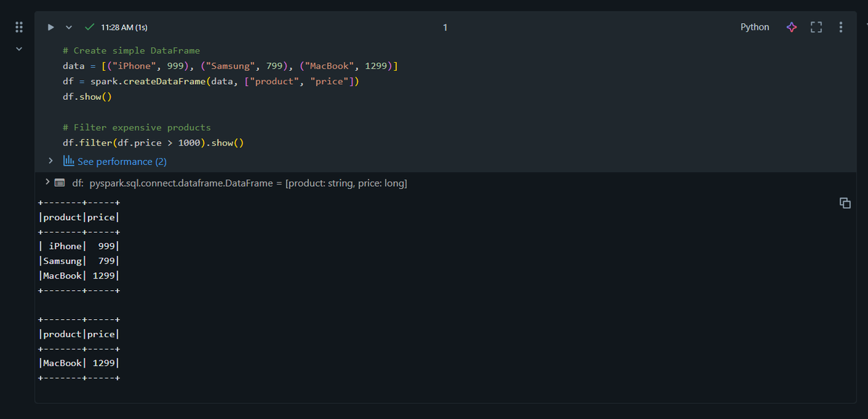Screen dimensions: 868x419
Task: Copy cell output with copy icon
Action: [x=845, y=203]
